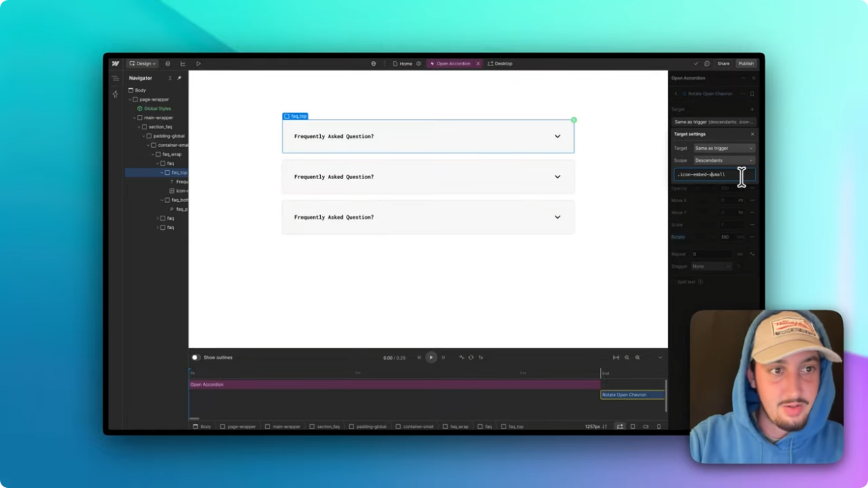This screenshot has height=488, width=868.
Task: Select mobile portrait breakpoint icon in bottom bar
Action: 659,426
